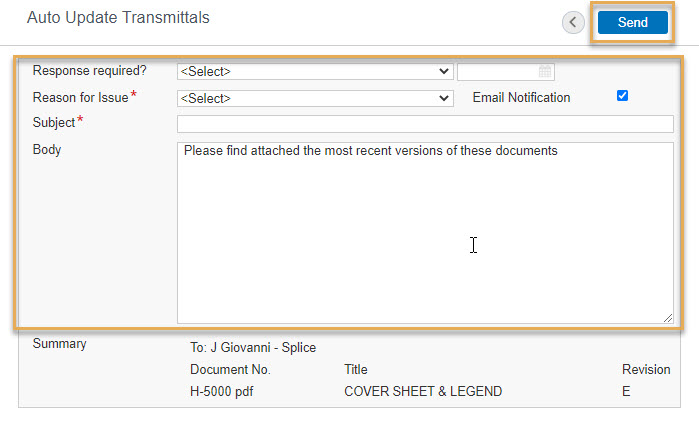Click the Auto Update Transmittals heading
Viewport: 699px width, 431px height.
pyautogui.click(x=118, y=17)
